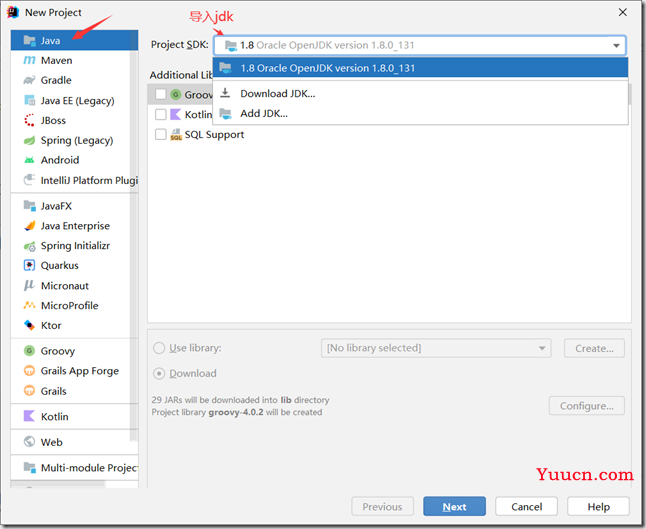Viewport: 646px width, 529px height.
Task: Click the Help button
Action: [x=598, y=506]
